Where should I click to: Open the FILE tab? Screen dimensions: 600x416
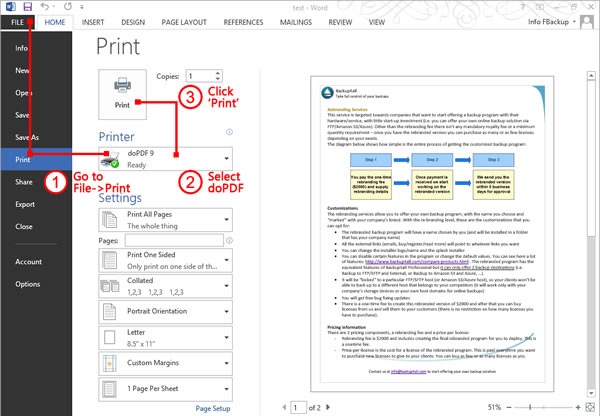(19, 20)
